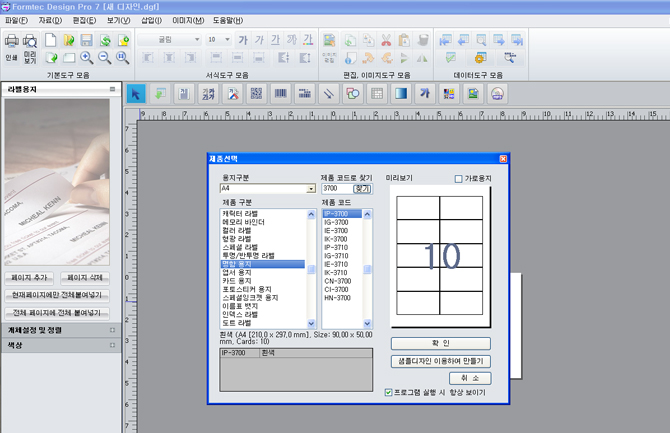Click the zoom in magnifier icon
This screenshot has width=670, height=433.
[87, 57]
